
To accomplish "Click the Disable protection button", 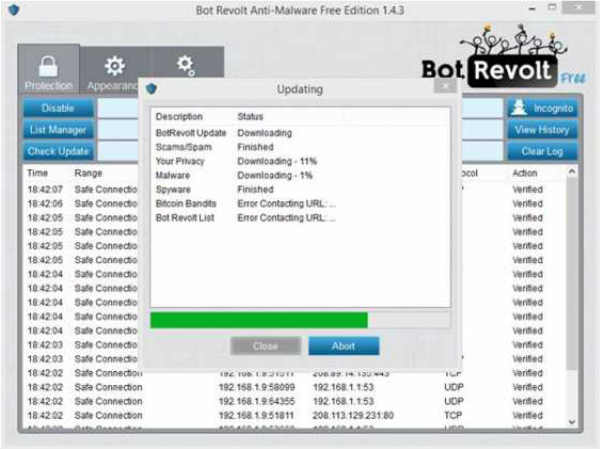I will point(58,108).
